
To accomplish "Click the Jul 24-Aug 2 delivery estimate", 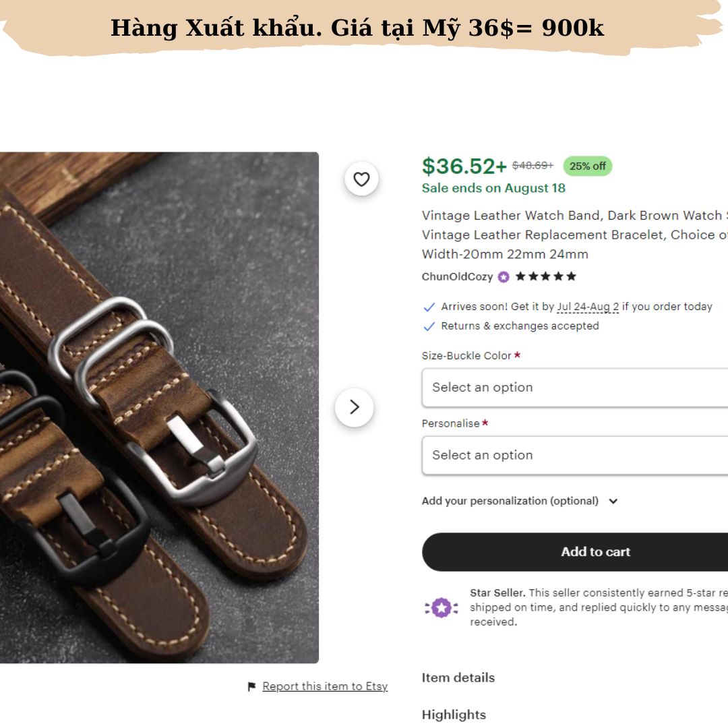I will [x=588, y=307].
